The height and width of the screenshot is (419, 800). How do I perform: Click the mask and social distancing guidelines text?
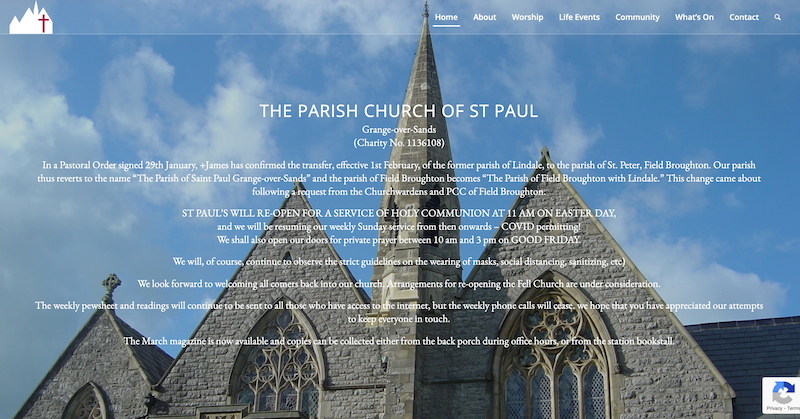coord(399,262)
